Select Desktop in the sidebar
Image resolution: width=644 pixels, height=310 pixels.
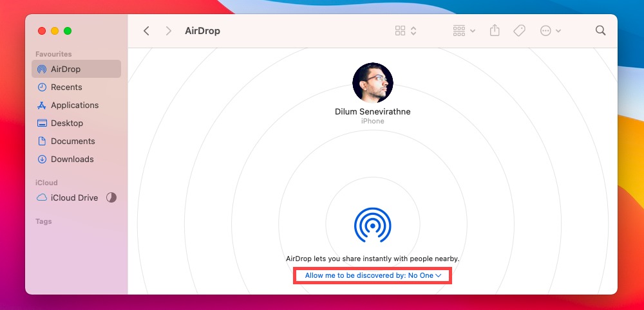[x=67, y=123]
